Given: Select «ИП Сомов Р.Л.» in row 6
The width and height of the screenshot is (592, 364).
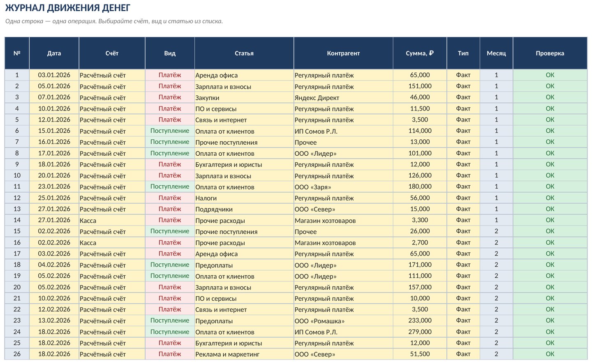Looking at the screenshot, I should pos(343,131).
